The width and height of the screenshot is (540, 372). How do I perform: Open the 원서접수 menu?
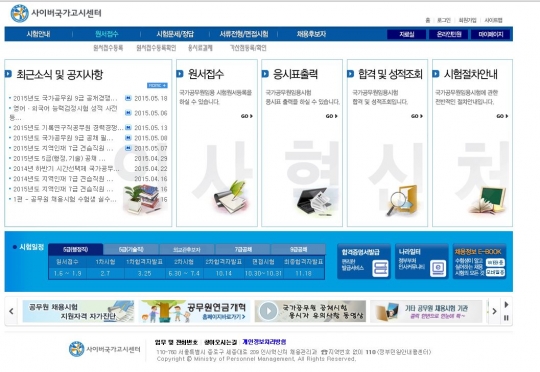tap(107, 34)
